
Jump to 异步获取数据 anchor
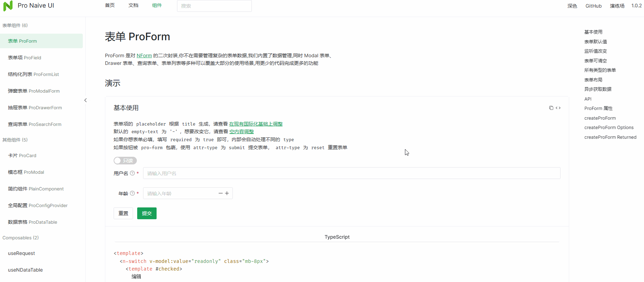tap(598, 89)
